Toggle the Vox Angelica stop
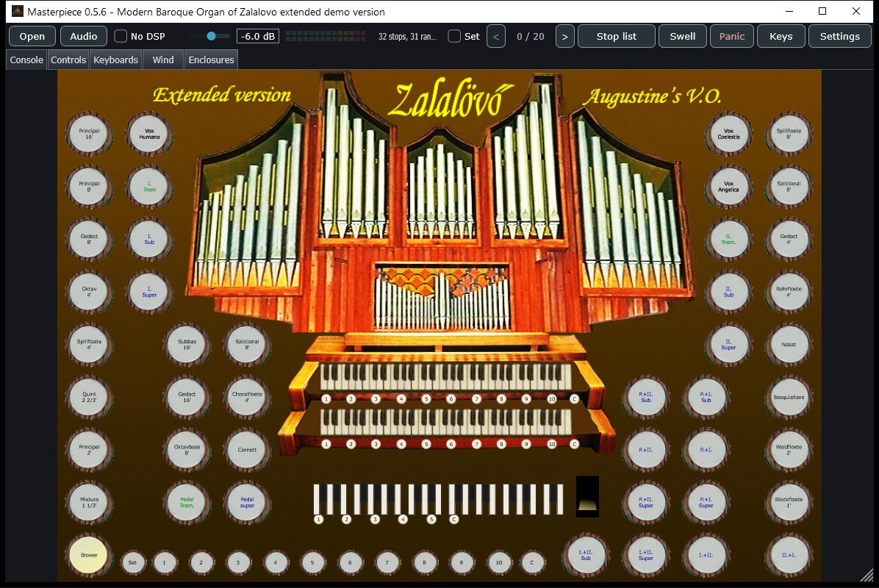The height and width of the screenshot is (588, 879). tap(729, 187)
